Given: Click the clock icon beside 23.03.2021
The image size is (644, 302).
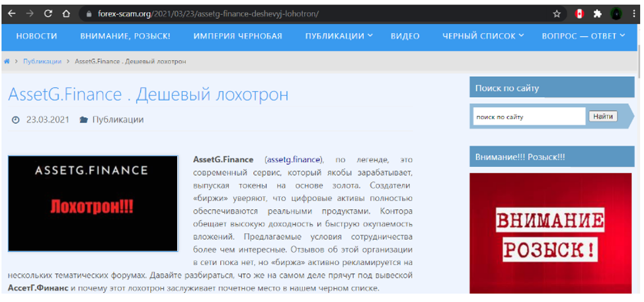Looking at the screenshot, I should pyautogui.click(x=16, y=120).
